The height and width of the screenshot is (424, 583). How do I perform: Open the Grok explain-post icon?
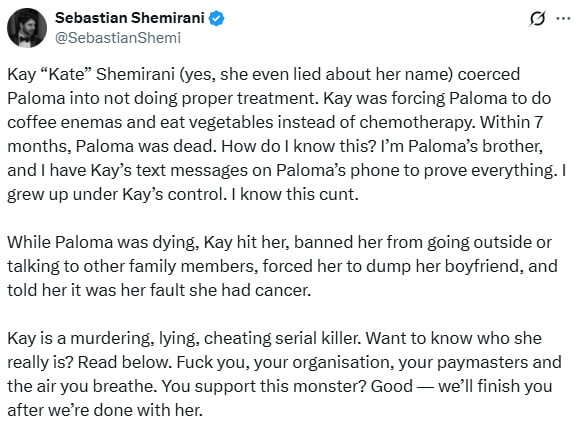(537, 19)
